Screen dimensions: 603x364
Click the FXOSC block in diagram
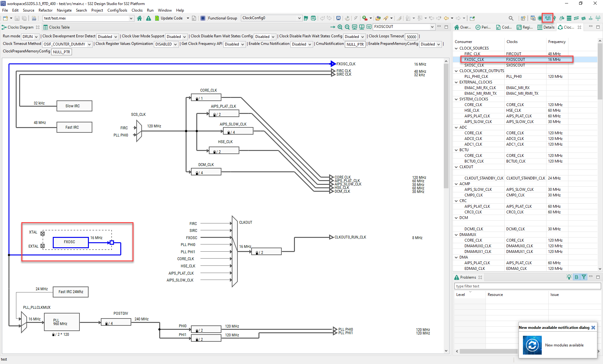71,242
